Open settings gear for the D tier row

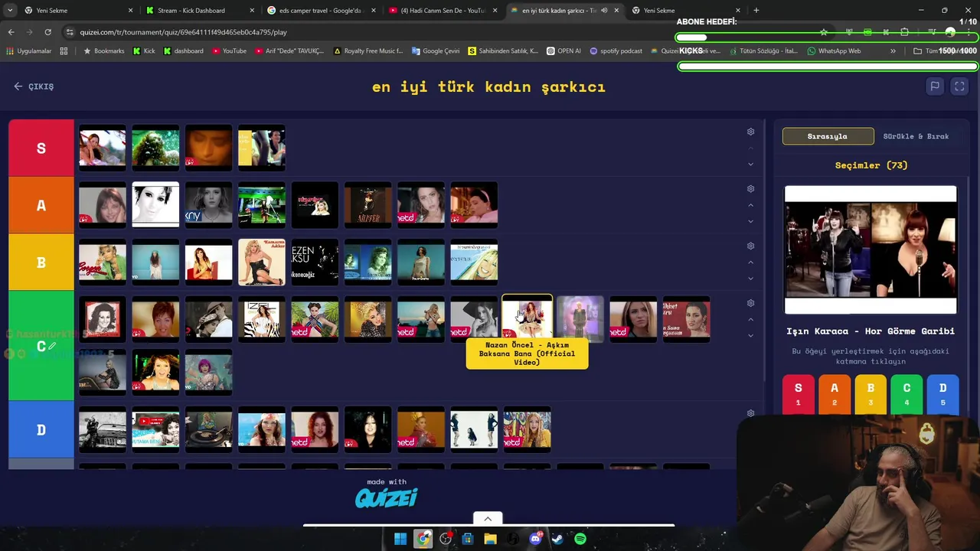point(750,413)
